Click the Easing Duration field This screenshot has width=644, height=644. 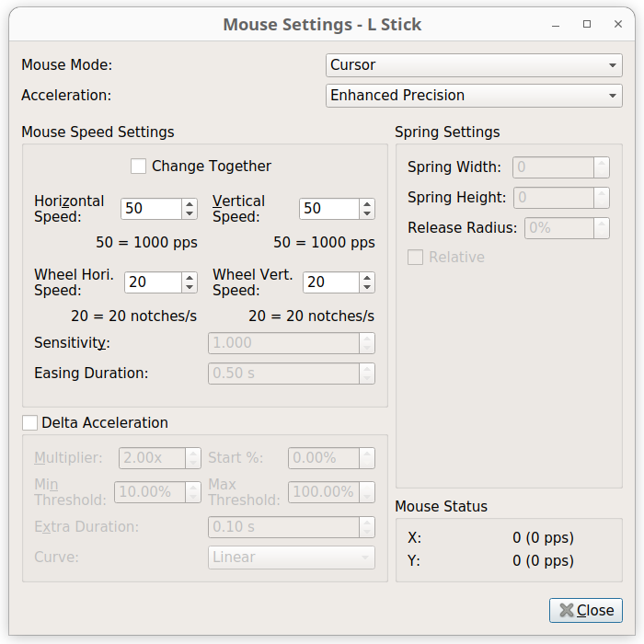(x=284, y=374)
